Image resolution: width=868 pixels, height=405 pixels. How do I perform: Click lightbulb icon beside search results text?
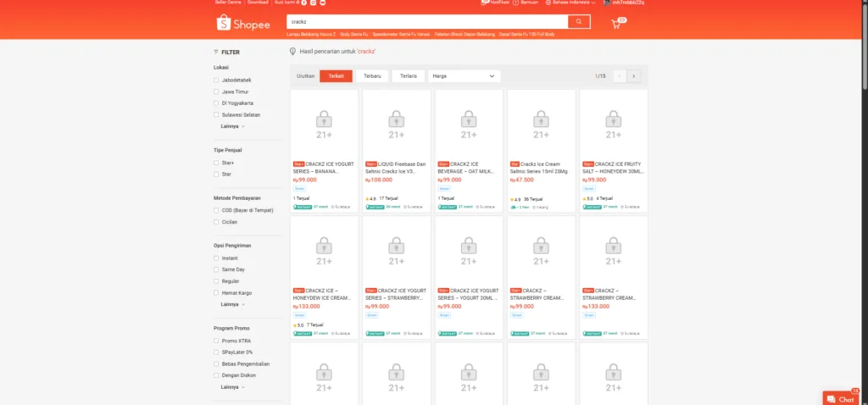click(292, 52)
